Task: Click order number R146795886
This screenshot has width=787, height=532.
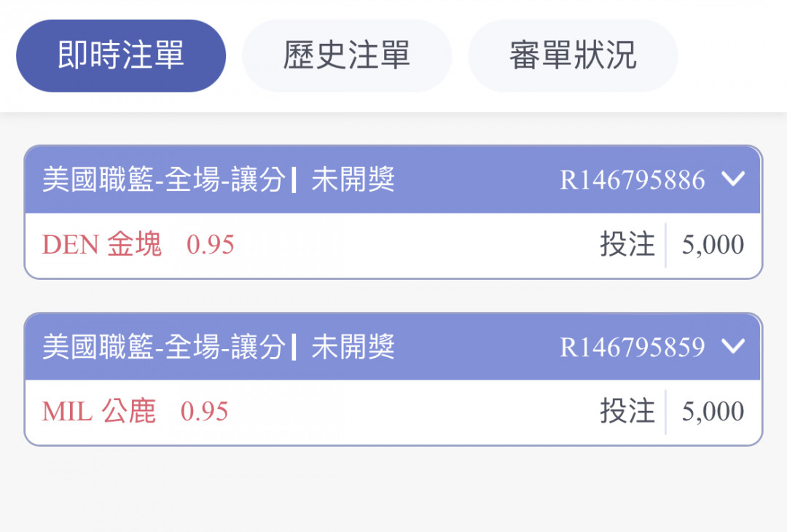Action: tap(633, 180)
